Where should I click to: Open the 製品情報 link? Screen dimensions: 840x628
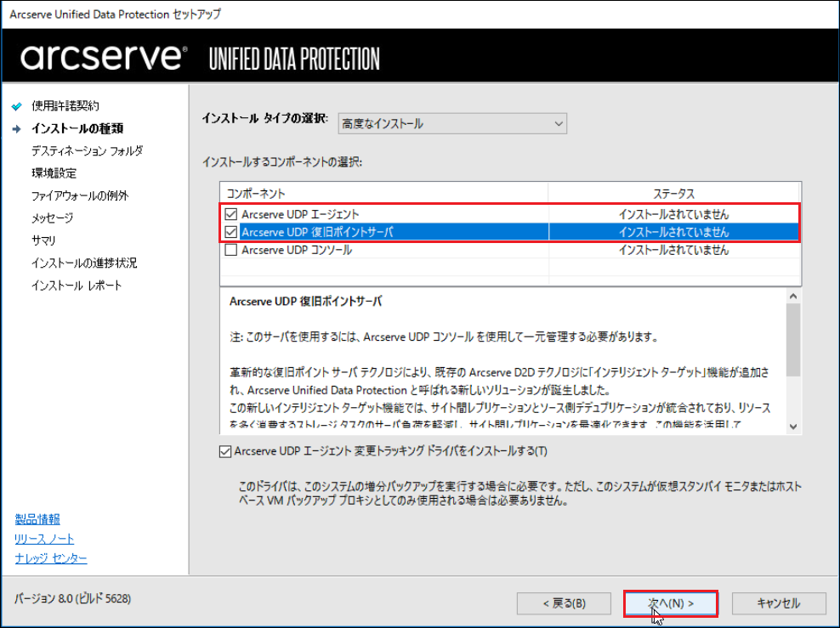click(37, 518)
